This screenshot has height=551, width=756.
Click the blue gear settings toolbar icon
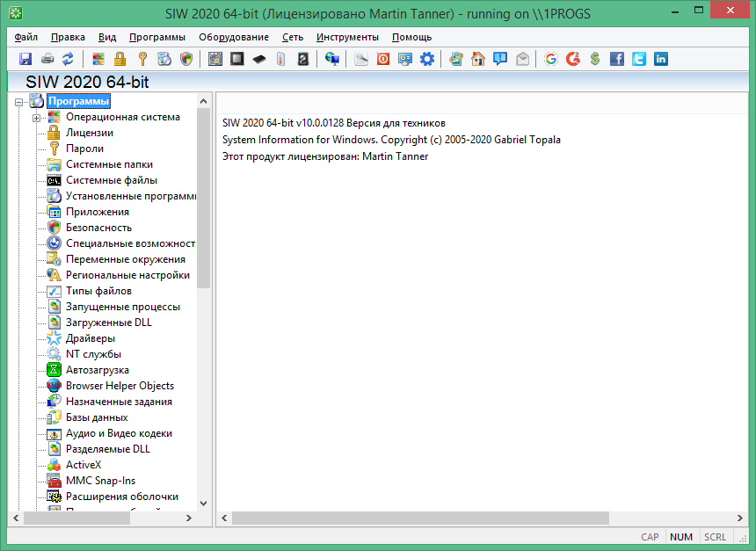click(427, 59)
